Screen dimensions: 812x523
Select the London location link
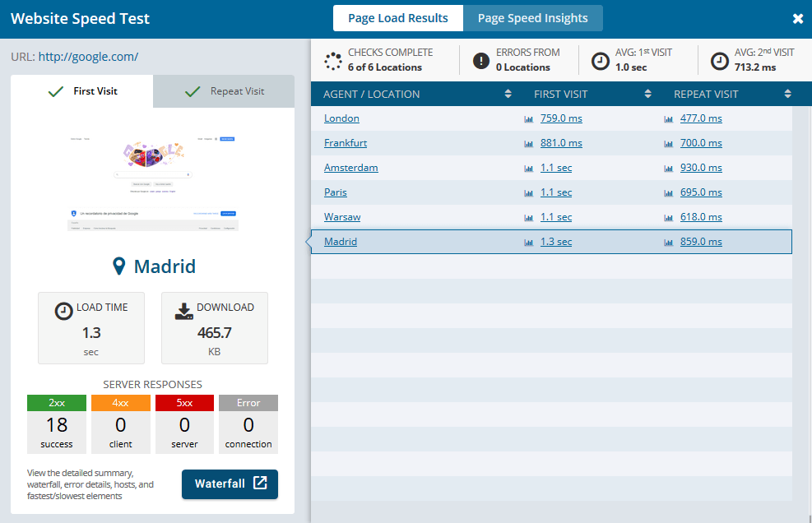341,118
